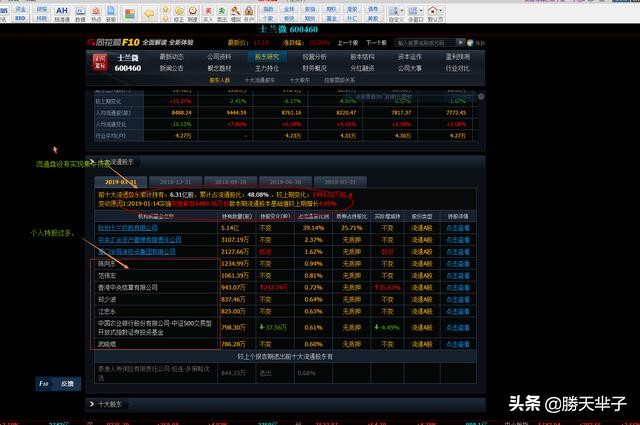Image resolution: width=640 pixels, height=425 pixels.
Task: Click the green 卖出 sell icon
Action: 222,14
